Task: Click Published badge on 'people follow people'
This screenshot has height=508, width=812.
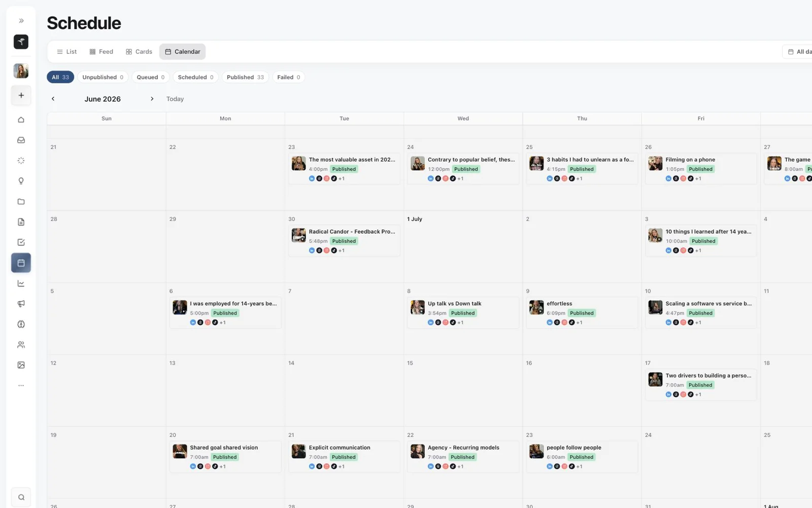Action: 582,457
